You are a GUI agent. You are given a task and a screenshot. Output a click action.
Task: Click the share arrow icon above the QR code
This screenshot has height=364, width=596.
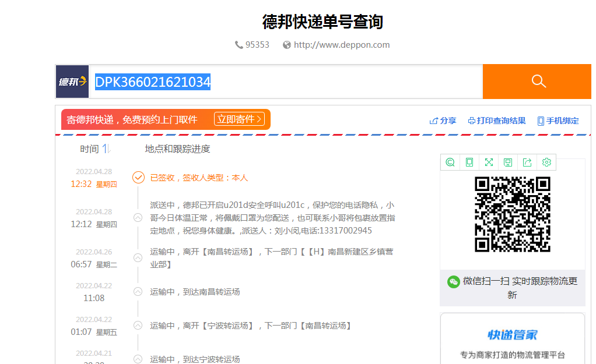[x=527, y=162]
